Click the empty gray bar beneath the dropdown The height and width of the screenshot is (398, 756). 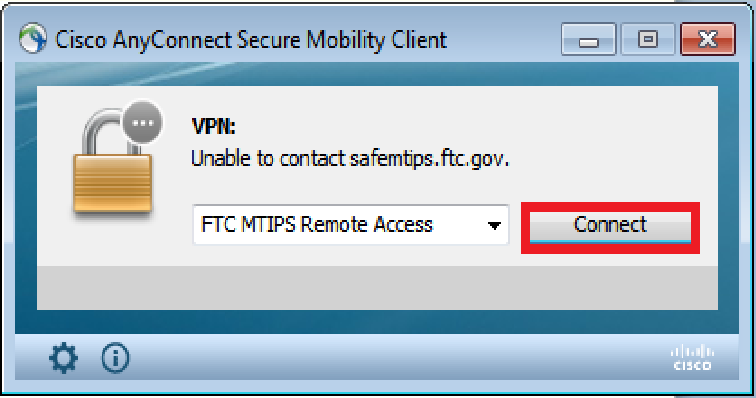coord(377,288)
